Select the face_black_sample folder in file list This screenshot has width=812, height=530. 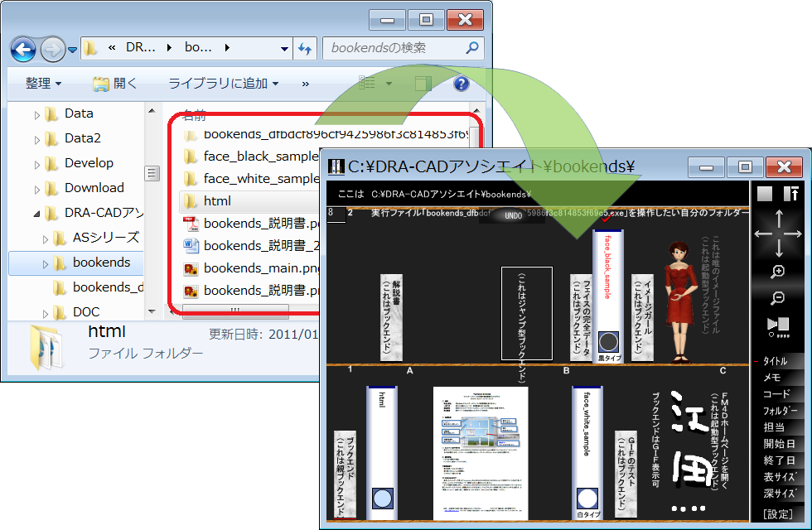250,157
